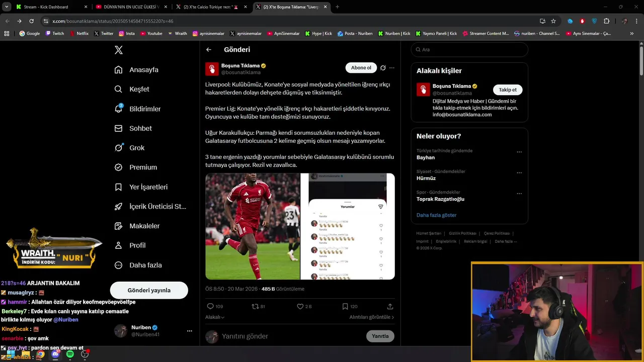
Task: Open Discord in the taskbar
Action: click(55, 354)
